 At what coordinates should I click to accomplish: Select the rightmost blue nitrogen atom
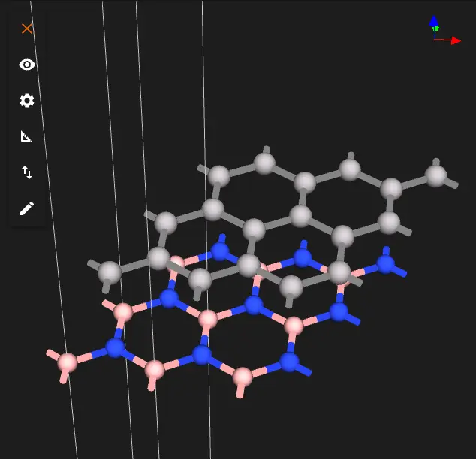(x=385, y=263)
